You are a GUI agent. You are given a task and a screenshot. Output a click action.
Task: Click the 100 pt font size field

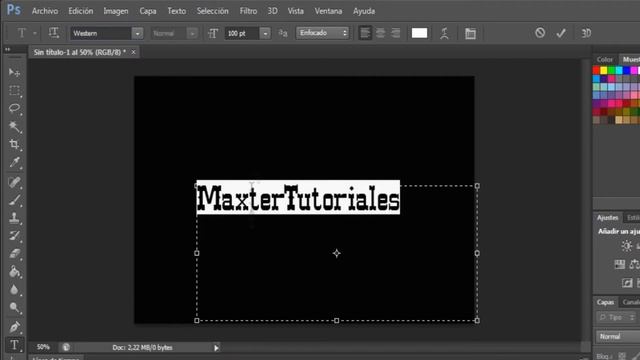[242, 33]
